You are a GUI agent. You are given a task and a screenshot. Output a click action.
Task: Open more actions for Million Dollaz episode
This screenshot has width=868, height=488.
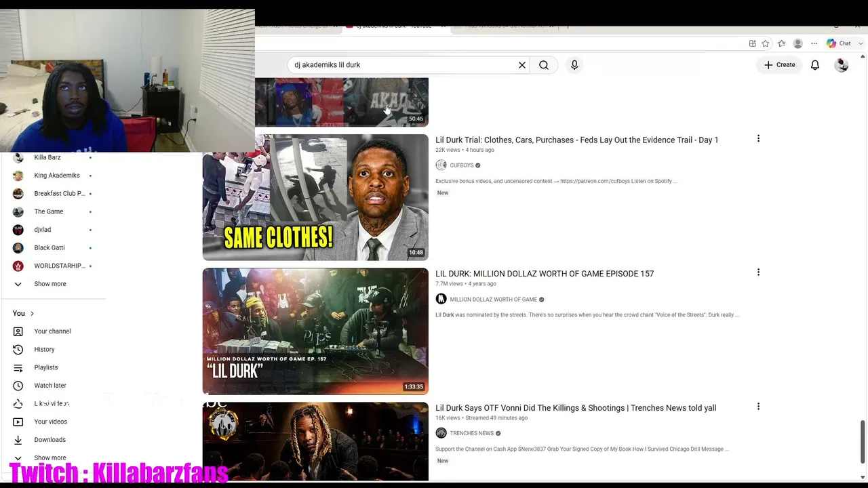tap(758, 272)
